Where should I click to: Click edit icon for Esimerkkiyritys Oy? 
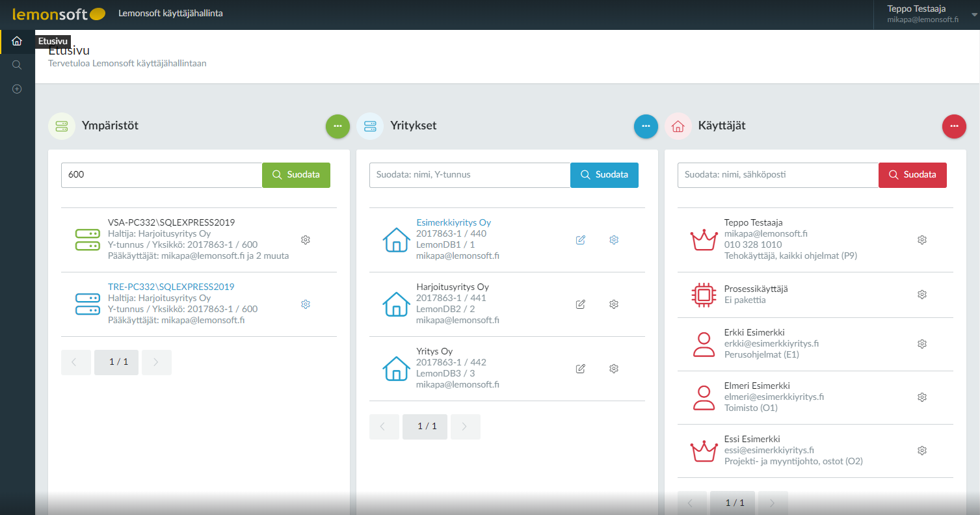pyautogui.click(x=581, y=240)
